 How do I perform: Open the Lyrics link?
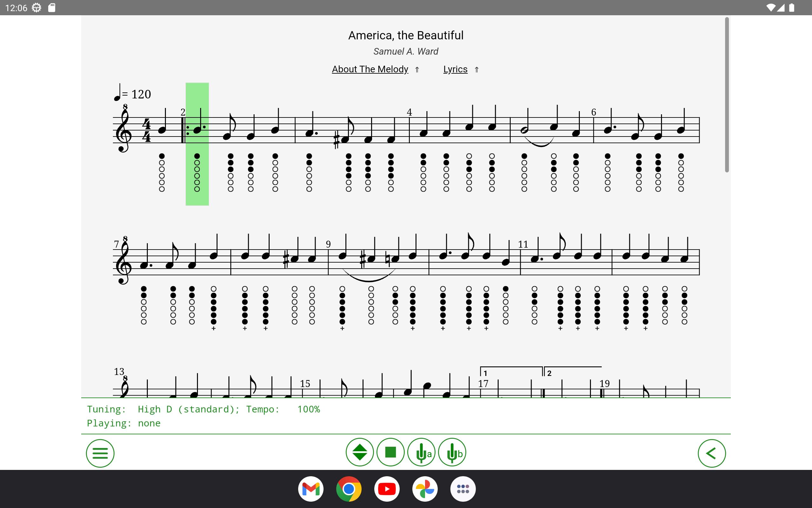(455, 69)
